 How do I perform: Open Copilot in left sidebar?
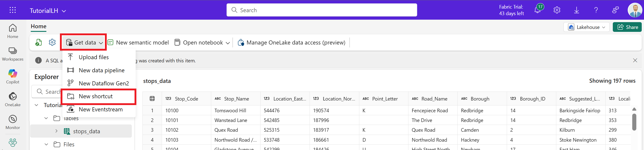(x=13, y=77)
